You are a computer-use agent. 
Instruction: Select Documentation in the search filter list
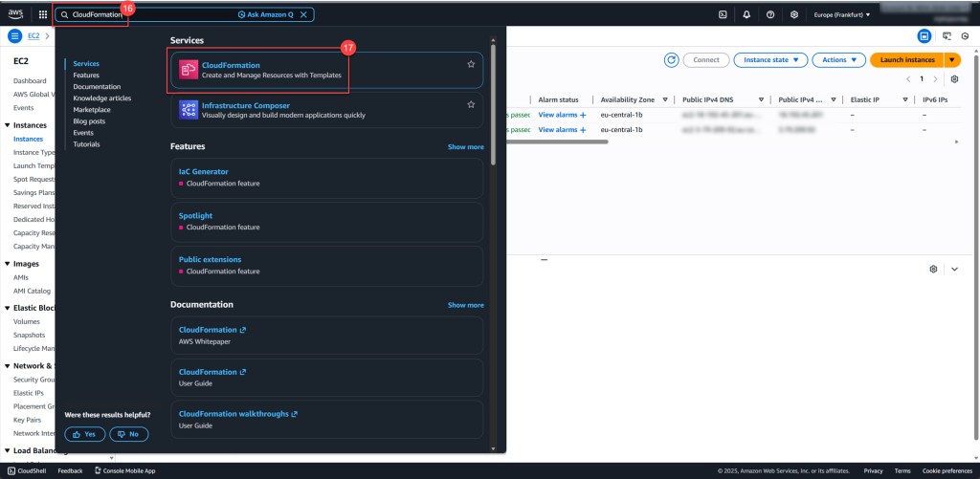click(97, 87)
